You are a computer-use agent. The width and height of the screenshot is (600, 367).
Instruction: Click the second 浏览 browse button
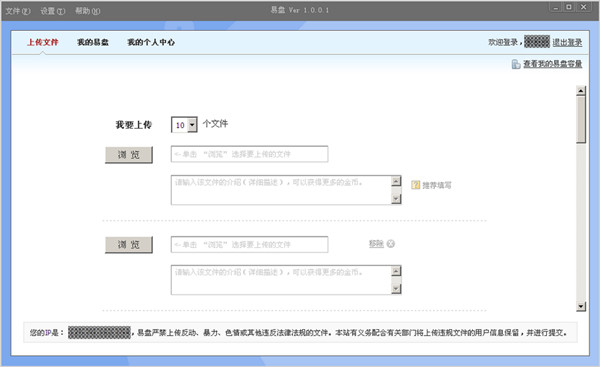(129, 245)
